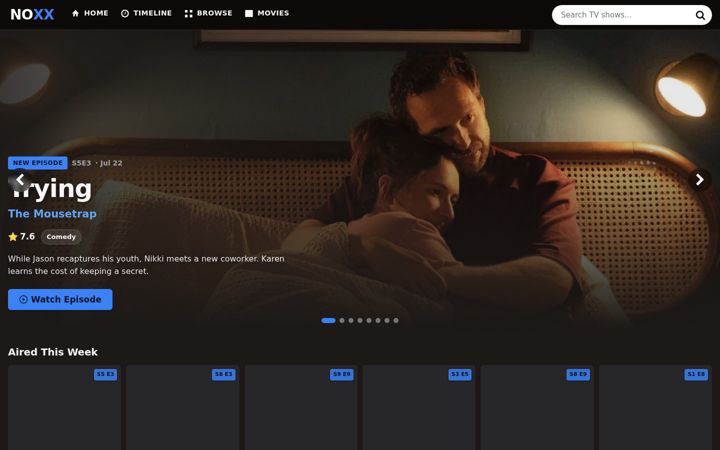Open the Movies menu item

point(267,13)
